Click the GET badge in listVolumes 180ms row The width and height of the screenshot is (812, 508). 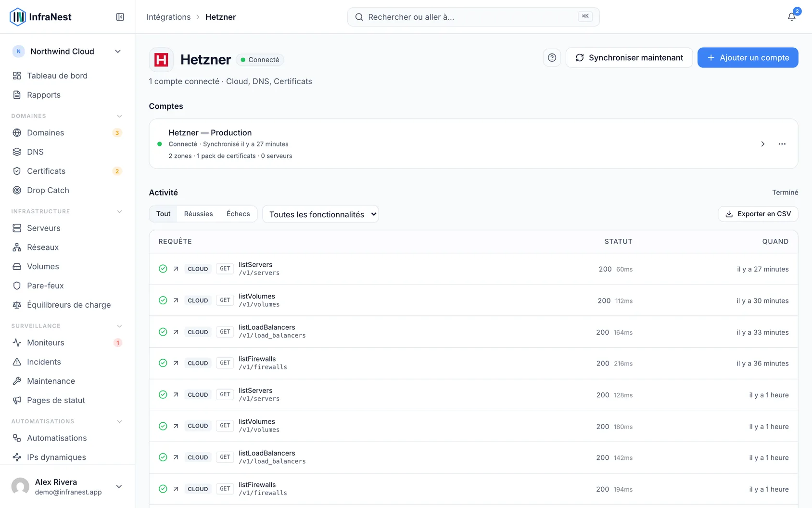coord(225,426)
